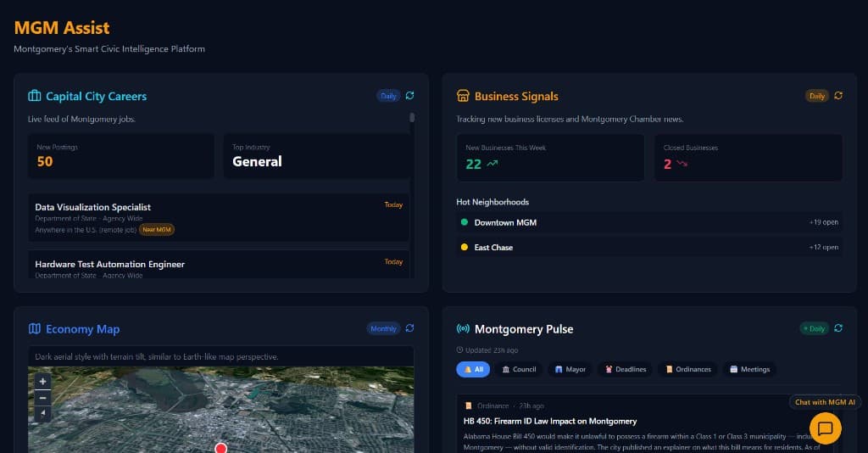Click the green dot for Downtown MGM
The width and height of the screenshot is (868, 453).
pos(465,222)
